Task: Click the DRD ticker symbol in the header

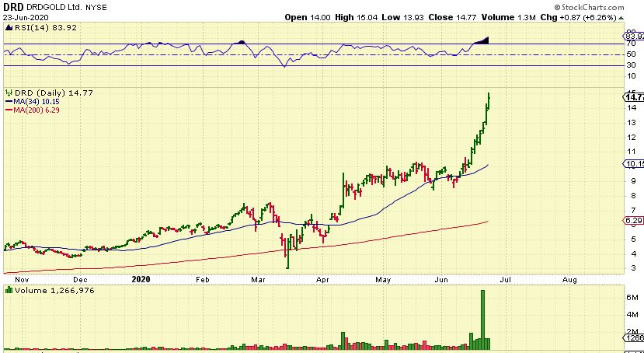Action: [x=13, y=8]
